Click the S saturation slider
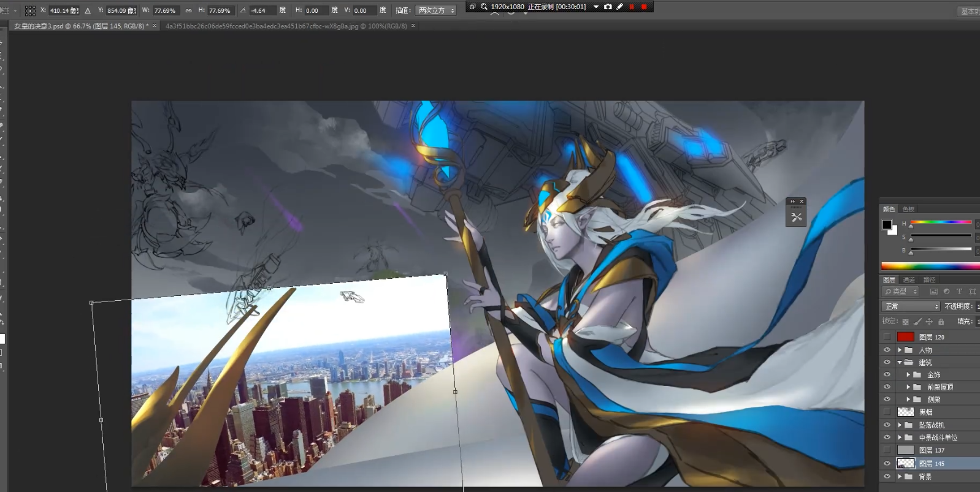Screen dimensions: 980x492 pos(941,236)
